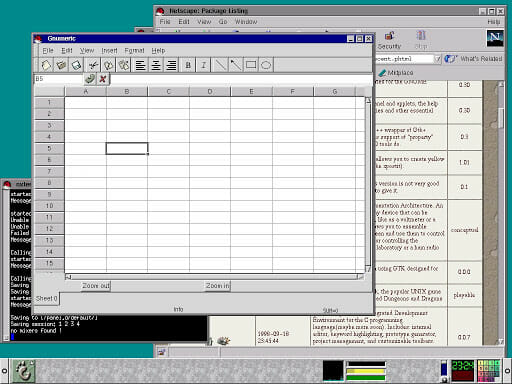
Task: Open the Netscape Go menu
Action: (223, 22)
